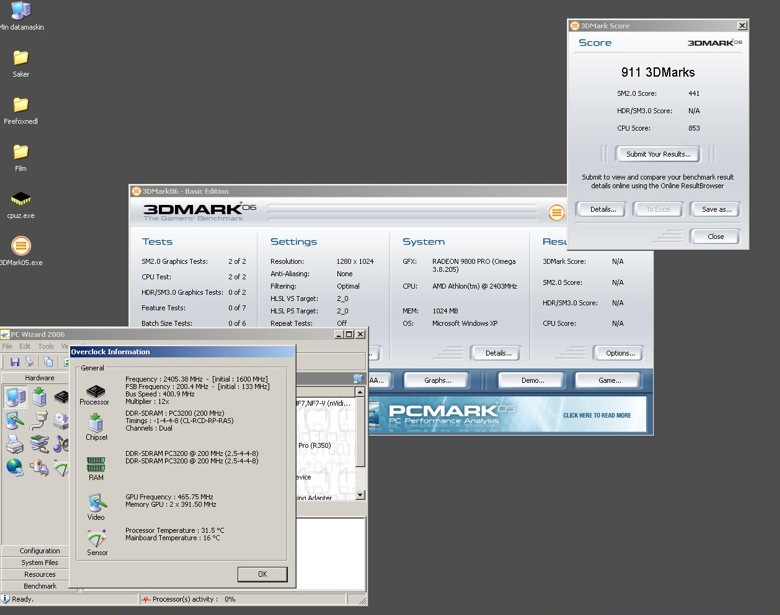Open the Edit menu in PC Wizard

(x=25, y=346)
